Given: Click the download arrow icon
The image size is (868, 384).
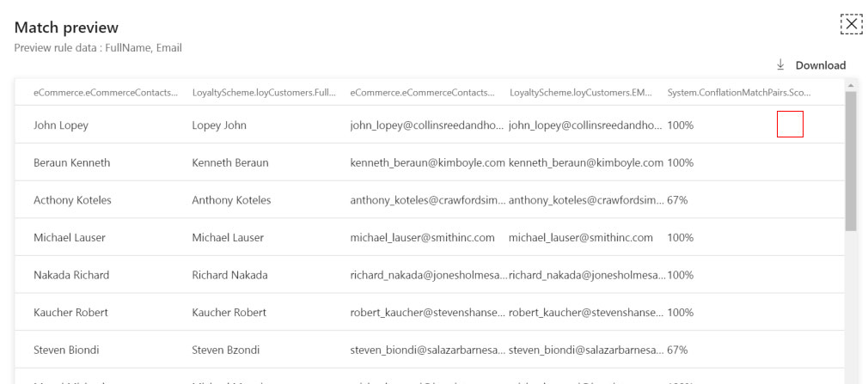Looking at the screenshot, I should (780, 64).
